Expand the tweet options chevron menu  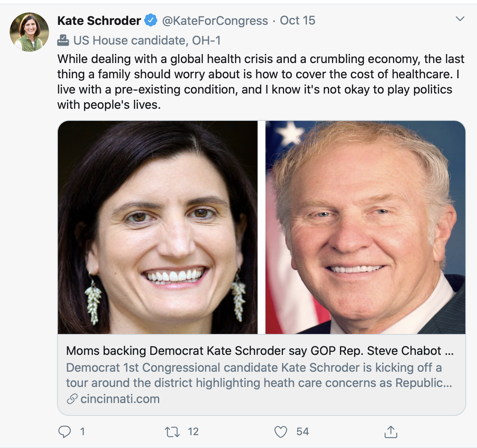(x=460, y=19)
